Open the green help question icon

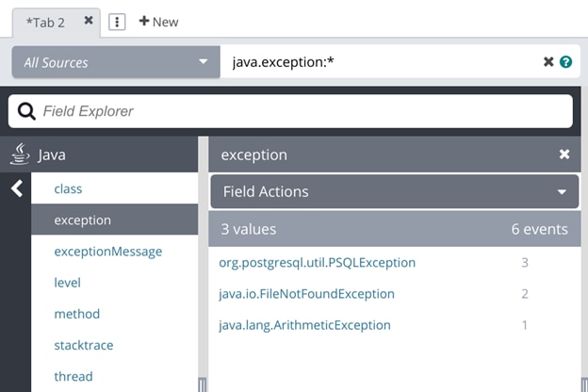coord(565,62)
